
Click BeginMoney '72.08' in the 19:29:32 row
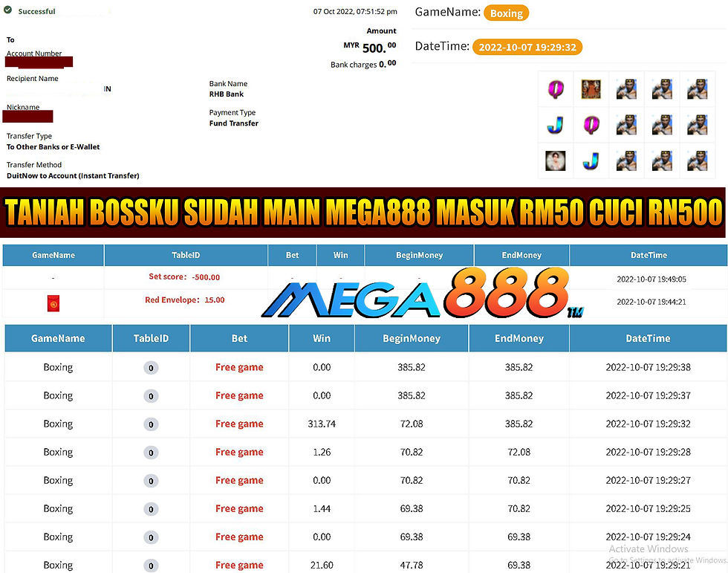[x=412, y=424]
